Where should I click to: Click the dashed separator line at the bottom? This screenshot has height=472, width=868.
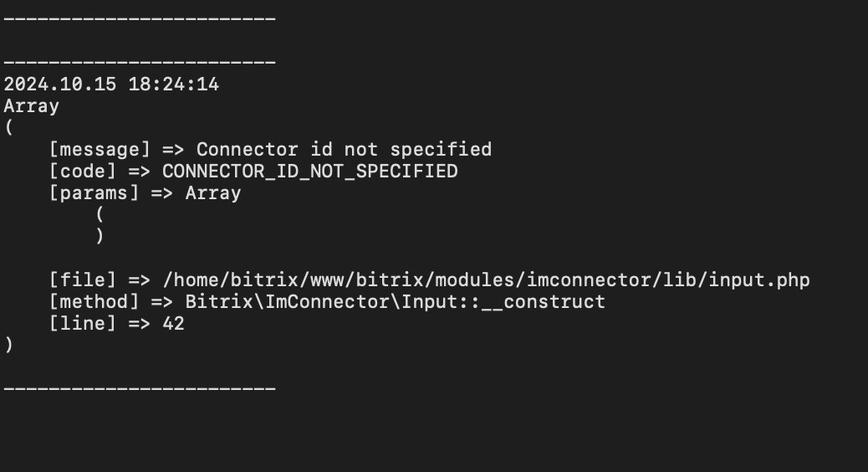click(140, 388)
